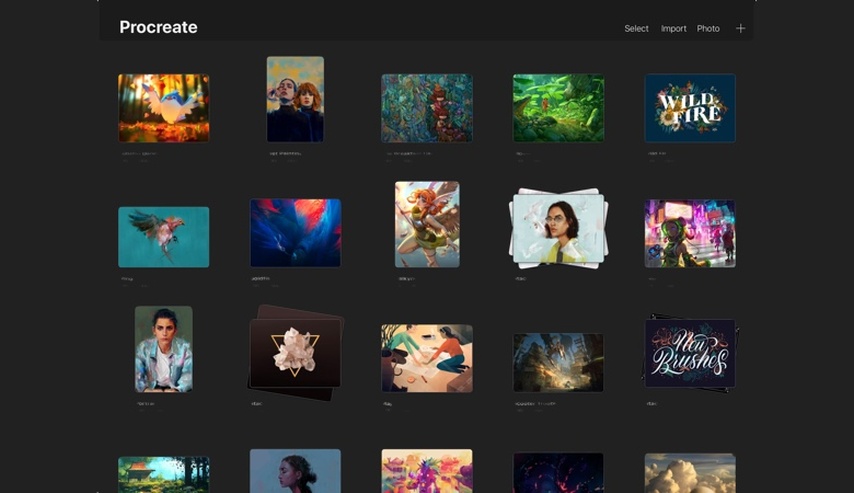Open the Japanese temple forest artwork

(x=163, y=474)
